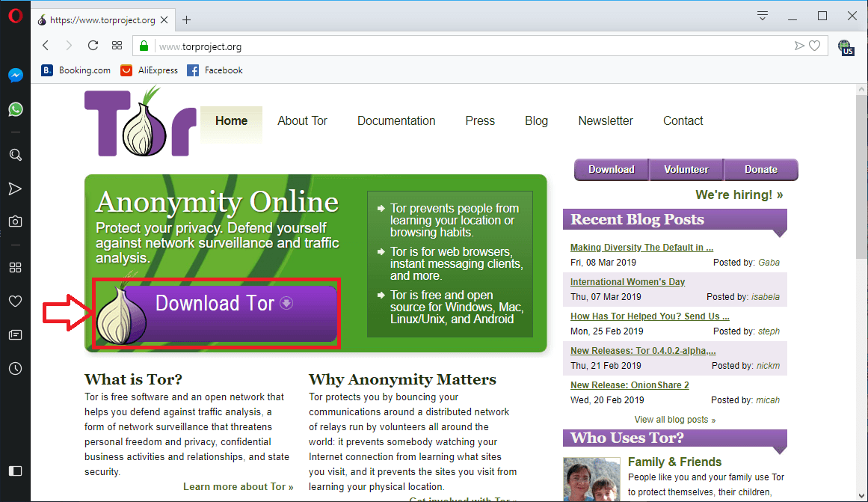Click the address bar URL field
Screen dimensions: 868x502
click(x=471, y=46)
